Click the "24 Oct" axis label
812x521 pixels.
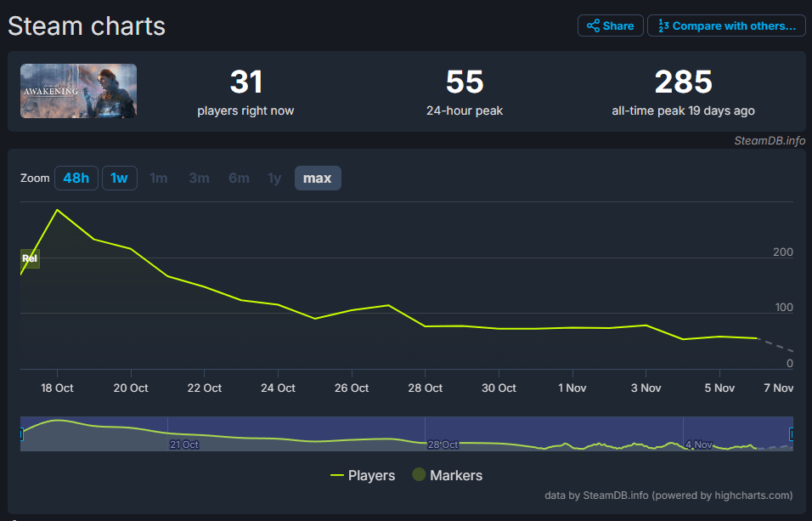(278, 388)
